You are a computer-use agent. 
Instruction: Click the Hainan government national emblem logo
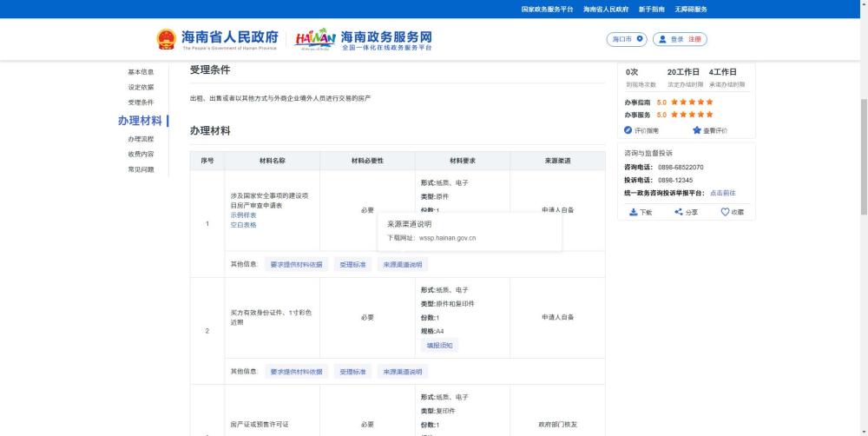166,39
